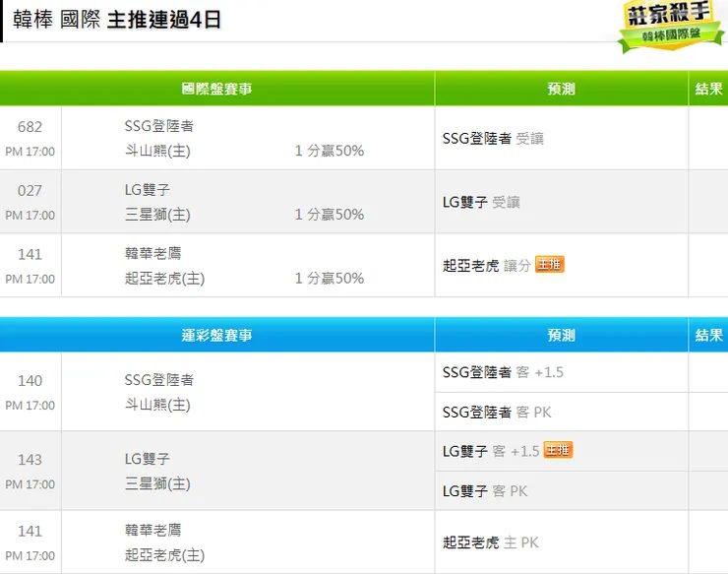Click 1 分贏50% odds for game 141
This screenshot has height=574, width=728.
[x=330, y=278]
